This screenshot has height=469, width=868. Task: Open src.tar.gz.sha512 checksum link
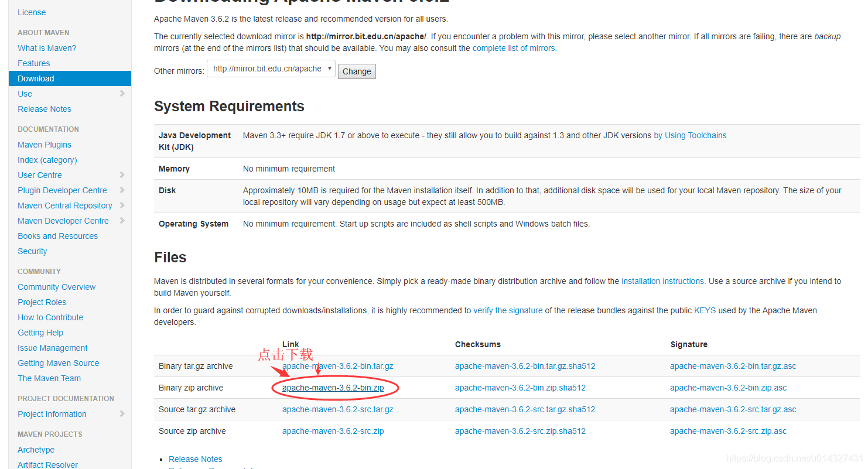(525, 409)
